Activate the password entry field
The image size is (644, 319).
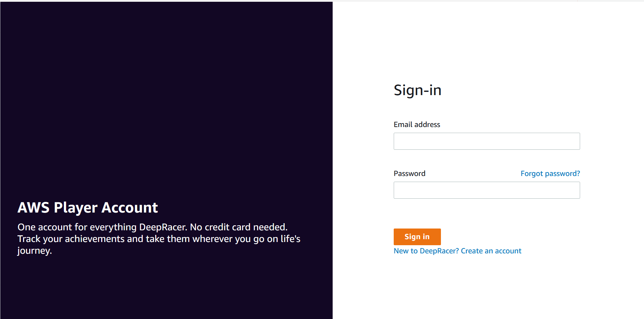tap(486, 190)
